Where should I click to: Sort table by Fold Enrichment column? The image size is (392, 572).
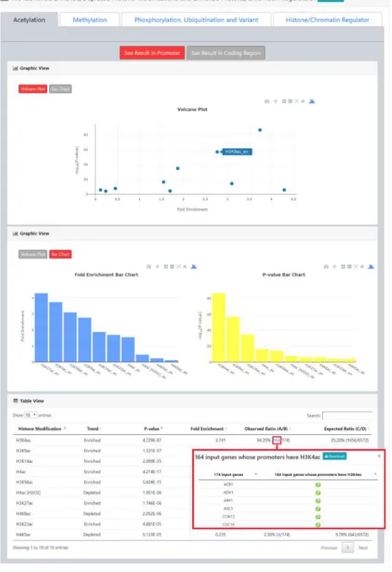(x=207, y=429)
